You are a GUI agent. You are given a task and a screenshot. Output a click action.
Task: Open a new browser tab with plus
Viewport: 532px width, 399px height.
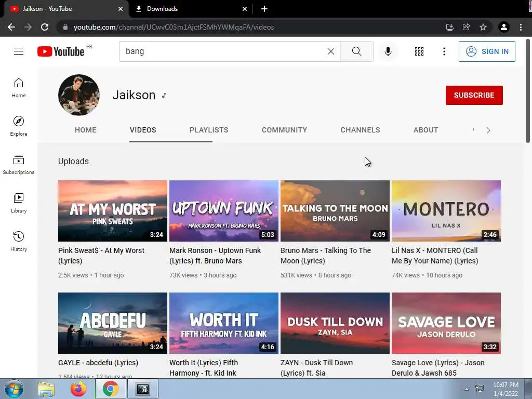[x=264, y=9]
